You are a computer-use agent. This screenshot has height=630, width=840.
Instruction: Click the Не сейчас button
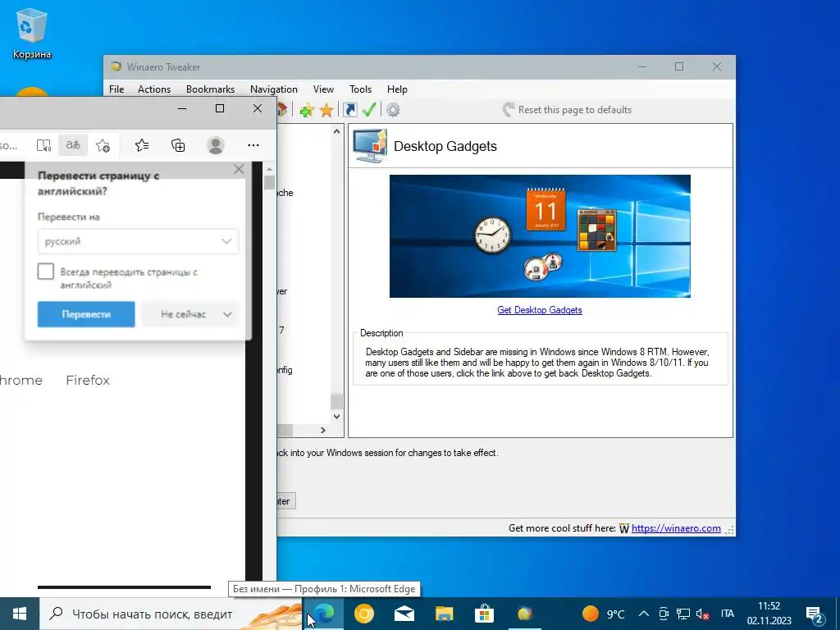pyautogui.click(x=183, y=314)
